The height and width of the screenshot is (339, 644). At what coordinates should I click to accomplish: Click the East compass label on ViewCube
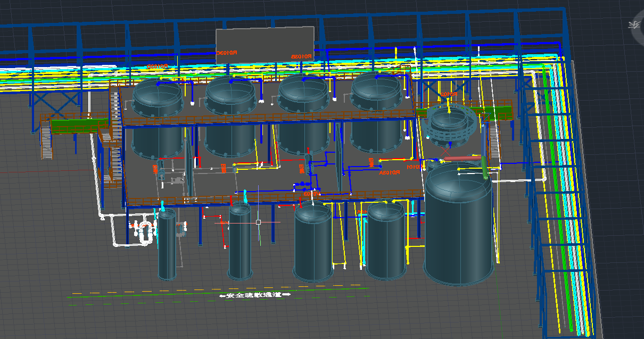click(x=633, y=24)
